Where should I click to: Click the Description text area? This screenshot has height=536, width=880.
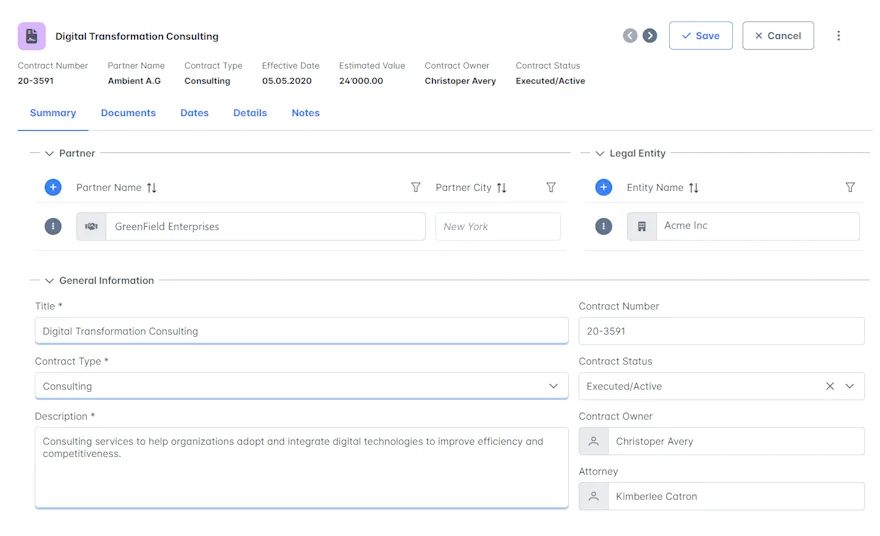tap(301, 468)
